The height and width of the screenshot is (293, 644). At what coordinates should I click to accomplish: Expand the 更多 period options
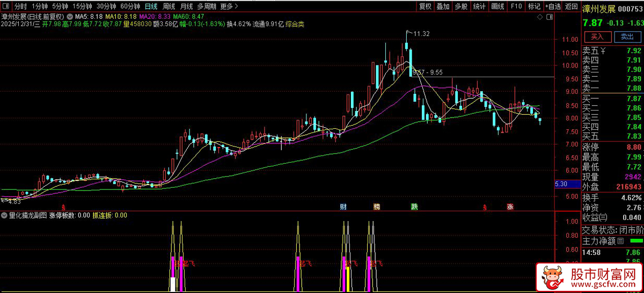(230, 6)
